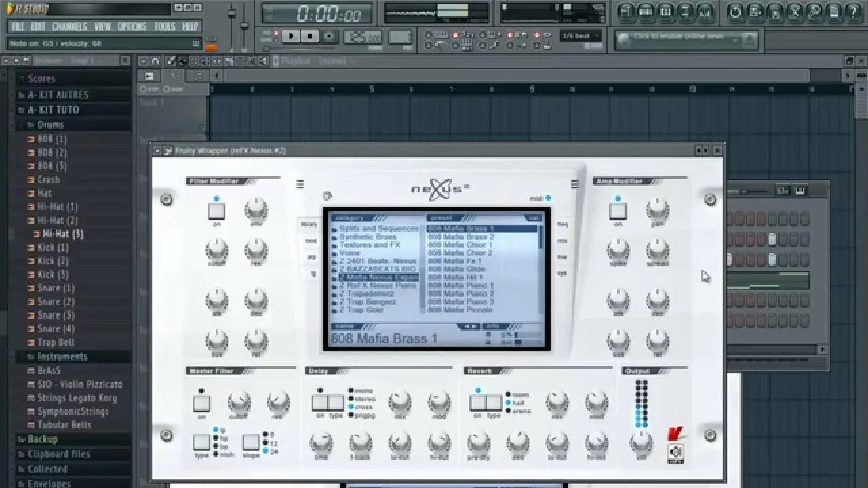Open the piano roll shortcut icon

666,11
